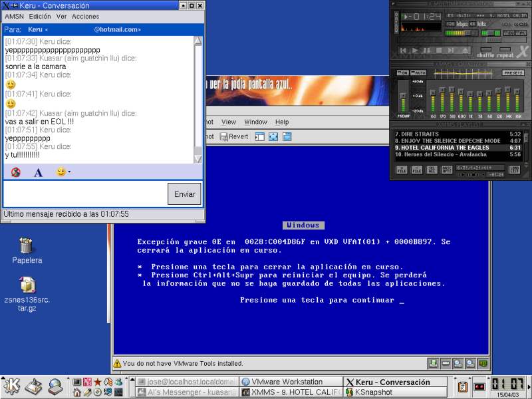
Task: Click the XMMS previous track button
Action: 404,51
